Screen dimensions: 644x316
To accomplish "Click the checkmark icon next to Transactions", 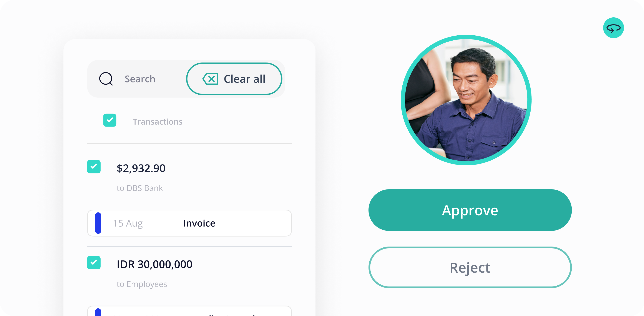I will coord(110,120).
